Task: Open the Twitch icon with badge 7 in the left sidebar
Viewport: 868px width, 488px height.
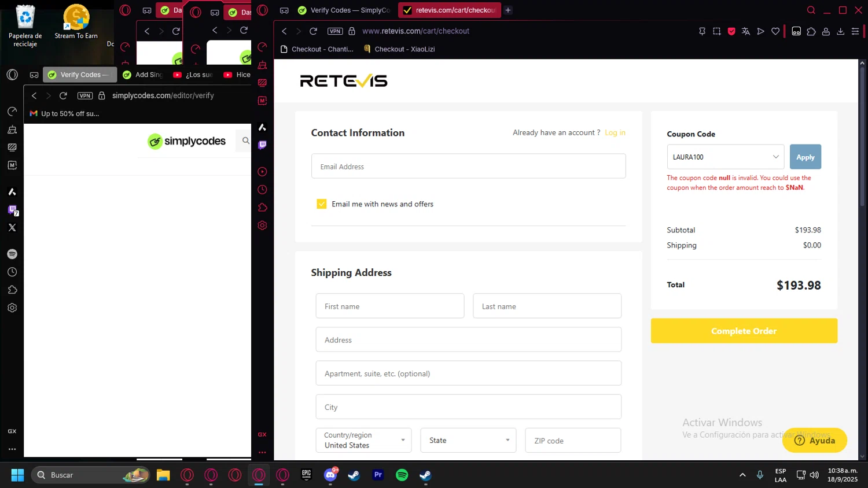Action: [13, 210]
